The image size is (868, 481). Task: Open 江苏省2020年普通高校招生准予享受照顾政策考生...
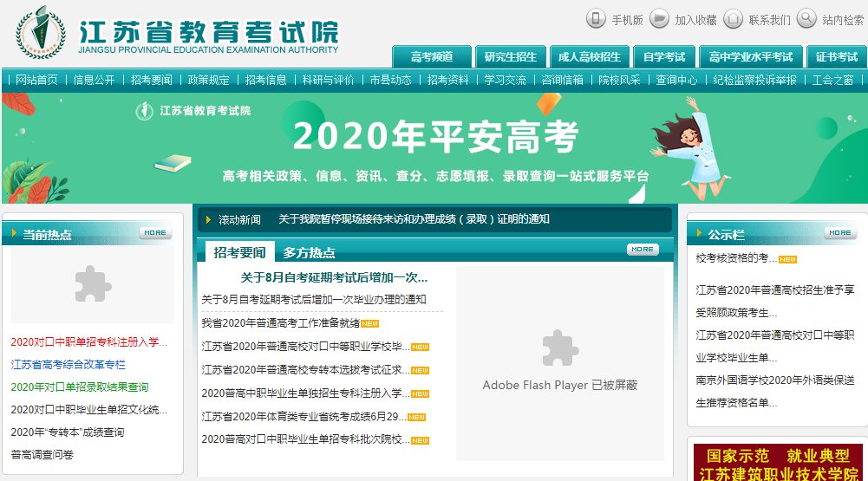[x=775, y=301]
